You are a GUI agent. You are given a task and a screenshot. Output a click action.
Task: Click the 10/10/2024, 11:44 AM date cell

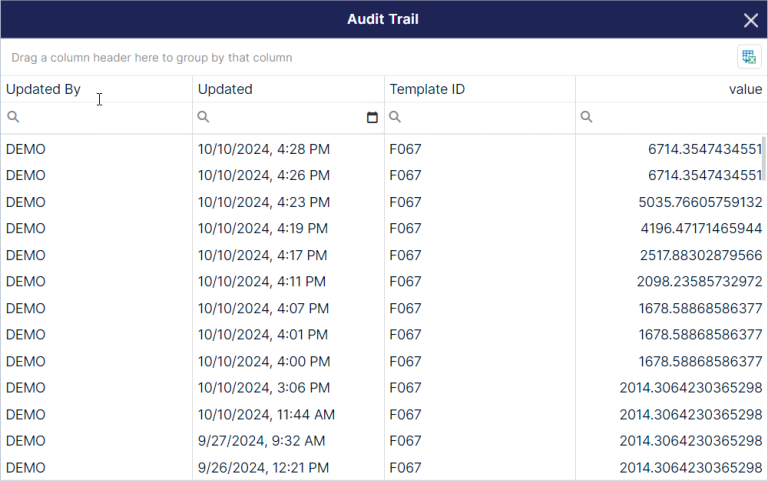(266, 414)
